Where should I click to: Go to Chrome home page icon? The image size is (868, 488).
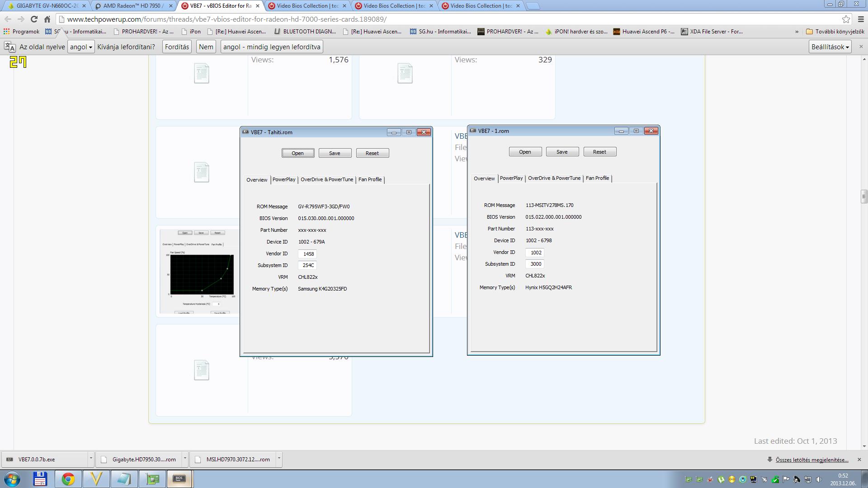(47, 19)
